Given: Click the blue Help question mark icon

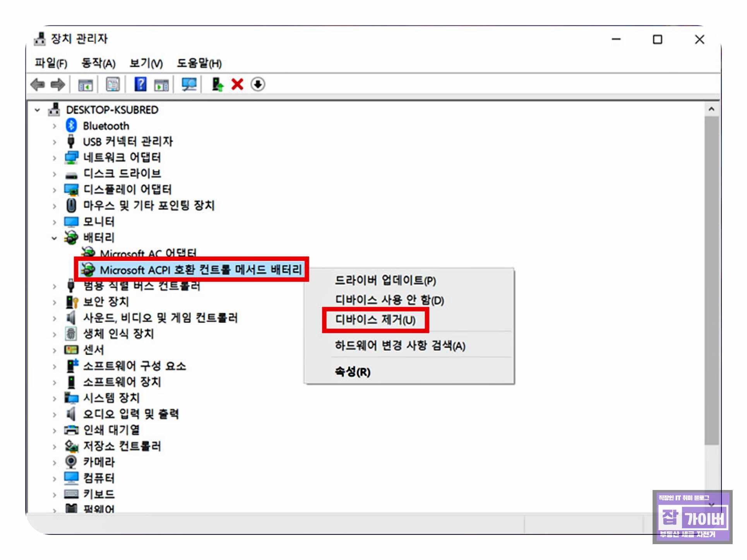Looking at the screenshot, I should [140, 84].
